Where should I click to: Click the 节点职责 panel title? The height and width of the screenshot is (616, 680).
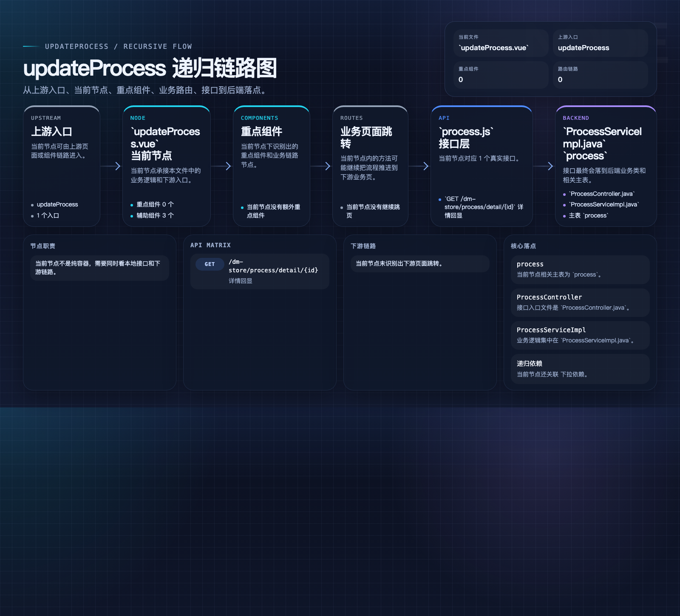pyautogui.click(x=43, y=246)
